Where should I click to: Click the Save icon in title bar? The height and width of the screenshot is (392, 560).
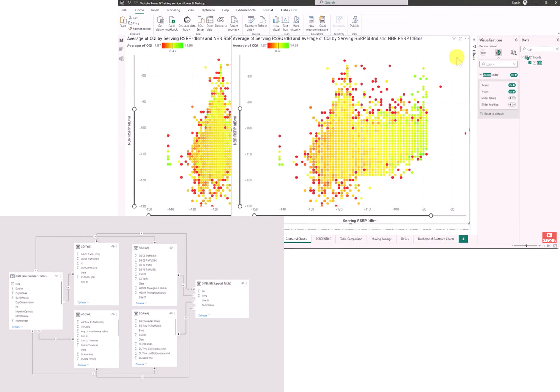pos(122,3)
